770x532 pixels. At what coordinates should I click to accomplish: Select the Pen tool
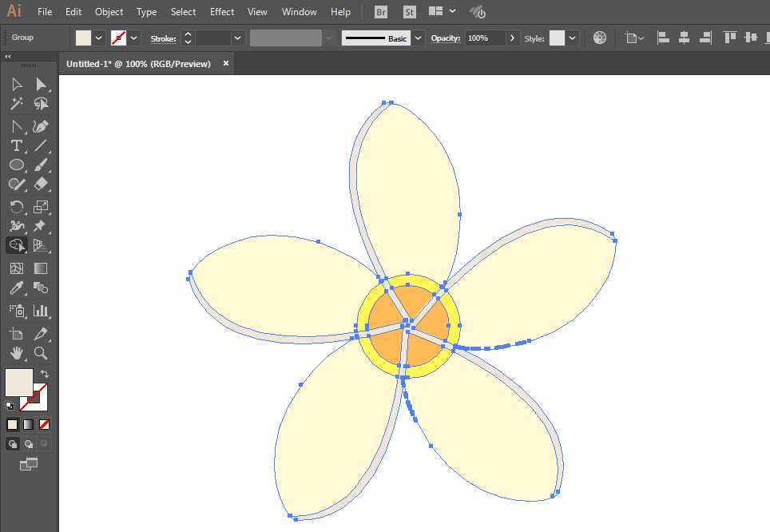coord(41,126)
